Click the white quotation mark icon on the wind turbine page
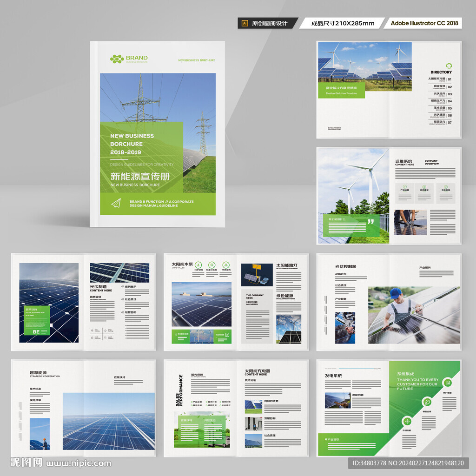Viewport: 476px width, 476px height. [370, 222]
